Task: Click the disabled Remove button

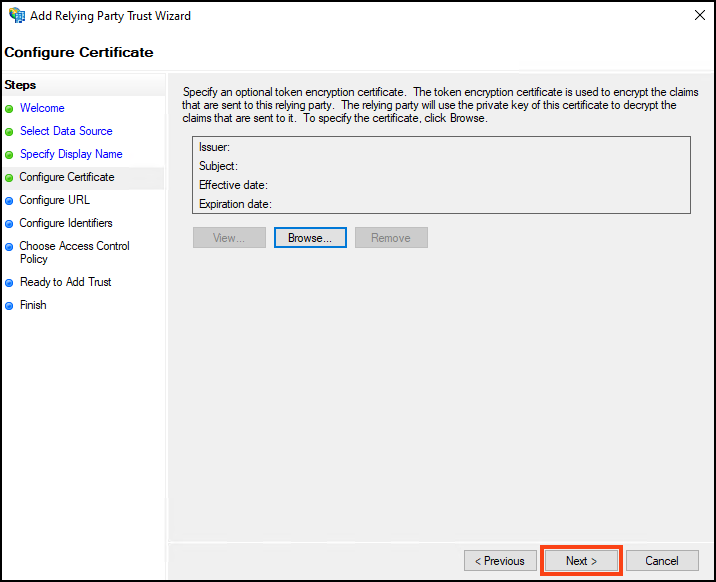Action: (391, 238)
